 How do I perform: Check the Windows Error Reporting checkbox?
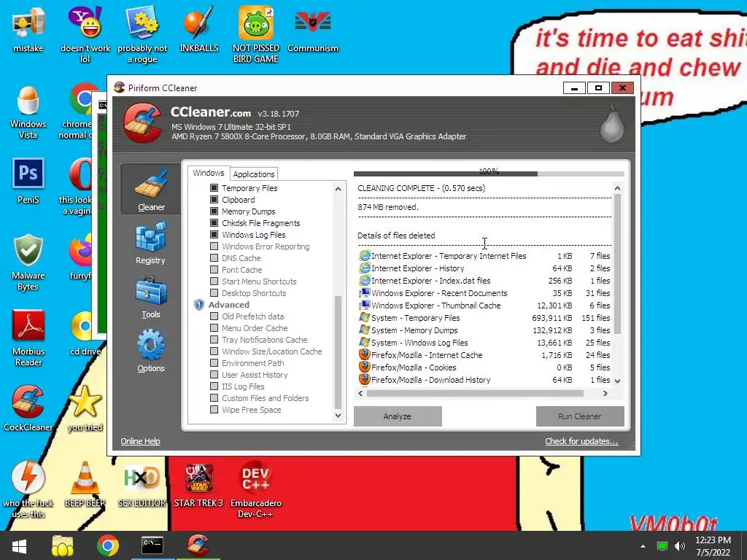click(214, 246)
